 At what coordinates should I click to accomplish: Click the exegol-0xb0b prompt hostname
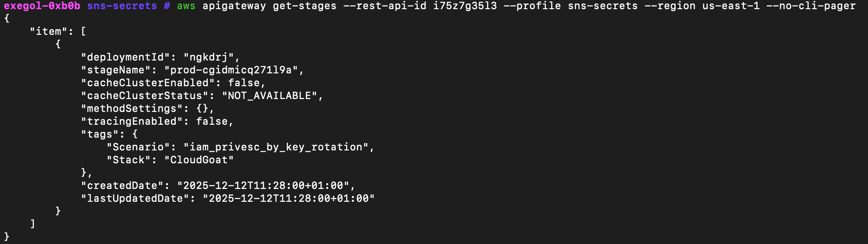[42, 6]
